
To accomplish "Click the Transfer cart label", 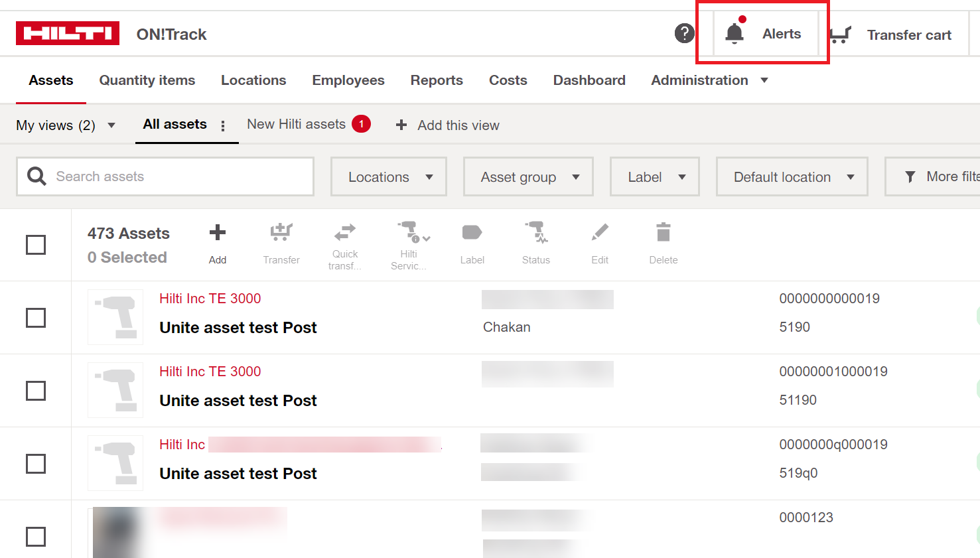I will 909,35.
